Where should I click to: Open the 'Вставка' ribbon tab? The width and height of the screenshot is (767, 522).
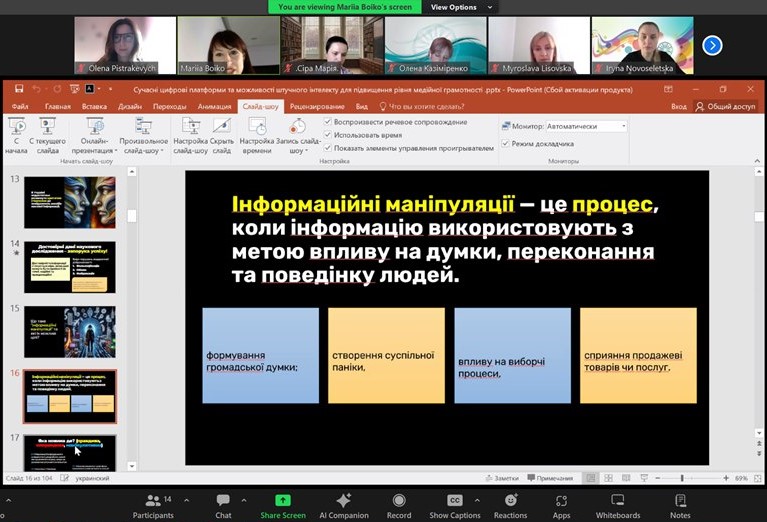click(95, 106)
